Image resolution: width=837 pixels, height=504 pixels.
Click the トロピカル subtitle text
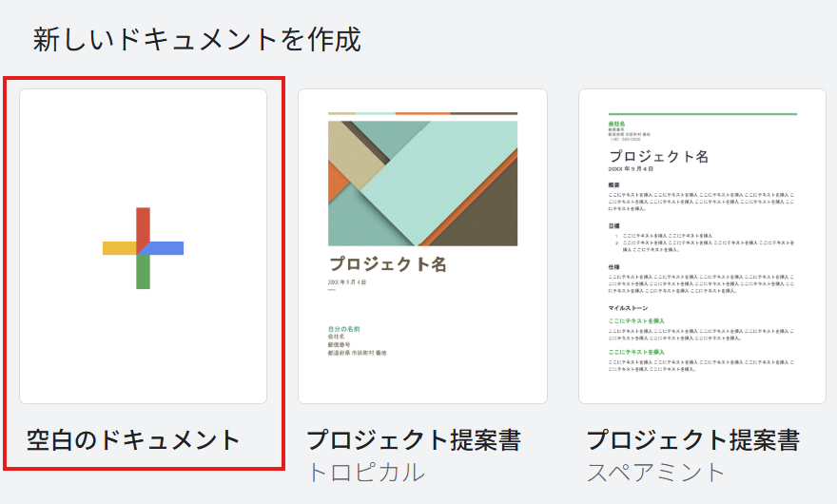coord(366,473)
